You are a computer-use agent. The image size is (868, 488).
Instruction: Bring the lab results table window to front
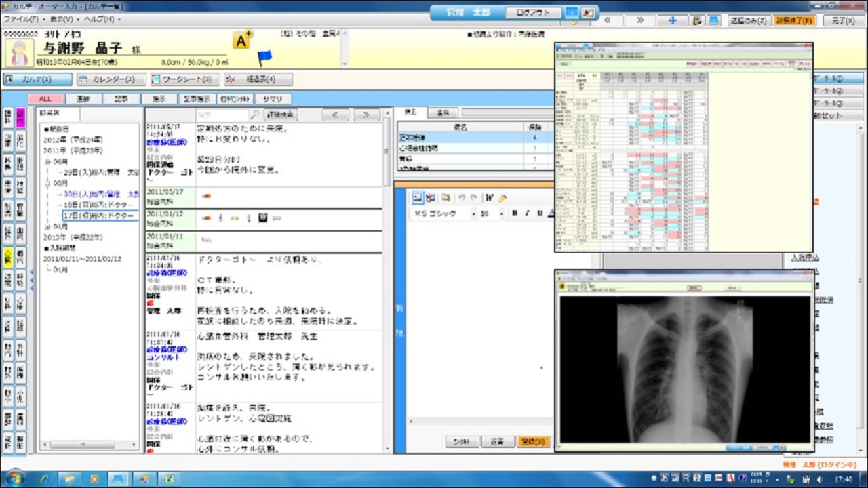(x=684, y=147)
